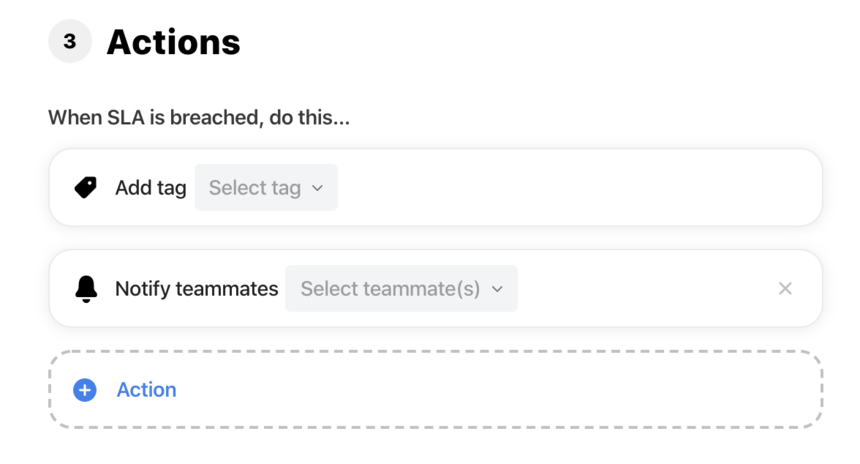860x464 pixels.
Task: Click empty space in Notify teammates row
Action: pyautogui.click(x=642, y=288)
